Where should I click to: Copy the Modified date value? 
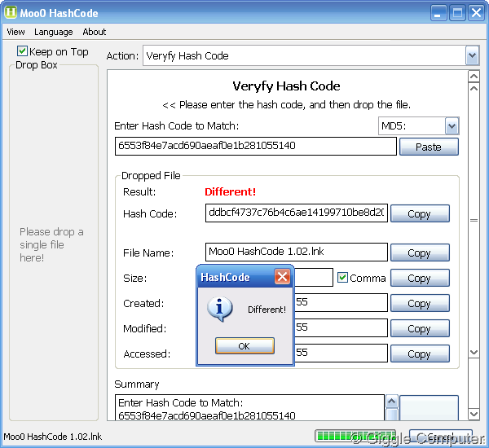[420, 328]
